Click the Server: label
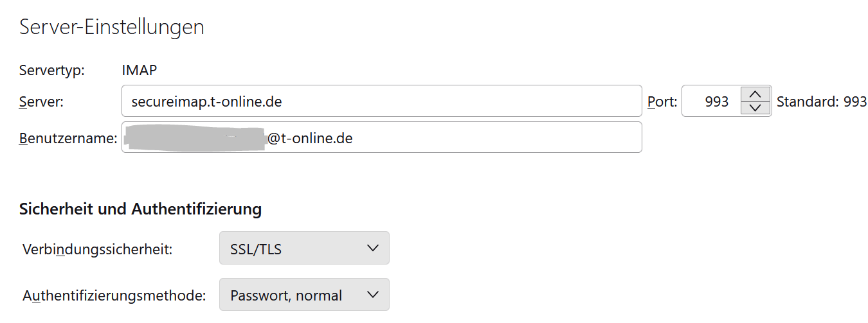The height and width of the screenshot is (323, 868). (41, 101)
